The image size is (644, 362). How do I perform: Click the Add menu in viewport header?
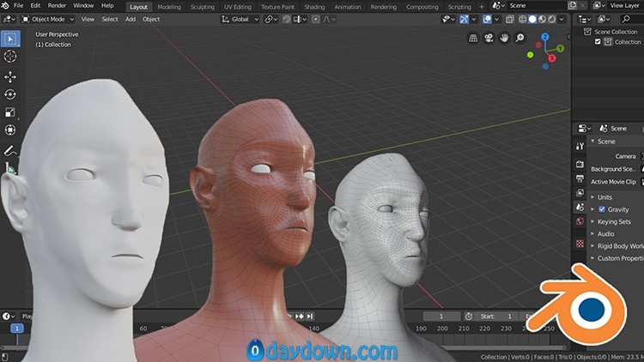tap(131, 19)
